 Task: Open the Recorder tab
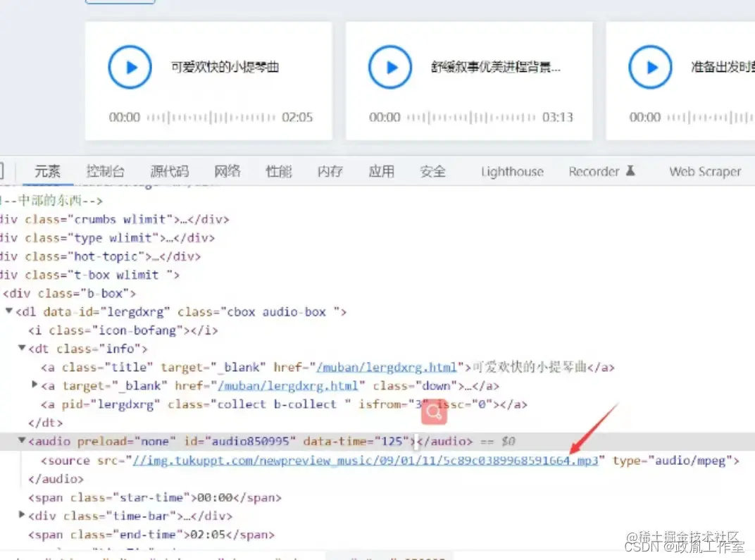click(x=594, y=171)
